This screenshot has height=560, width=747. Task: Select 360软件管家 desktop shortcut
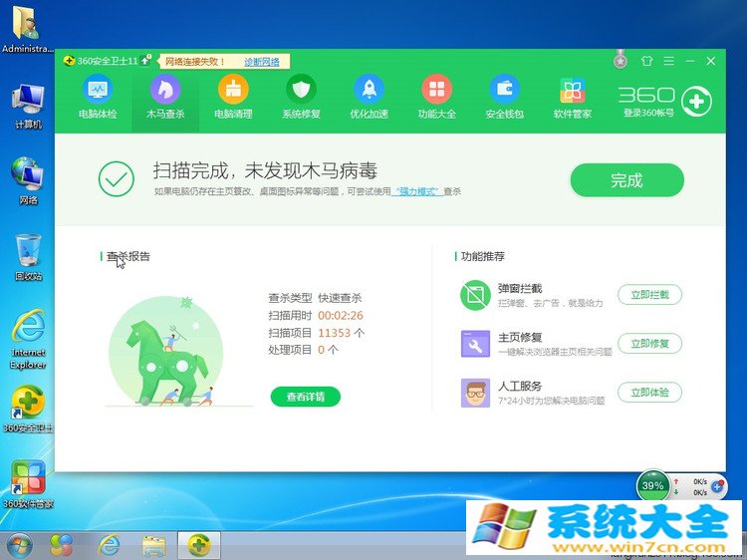(28, 484)
